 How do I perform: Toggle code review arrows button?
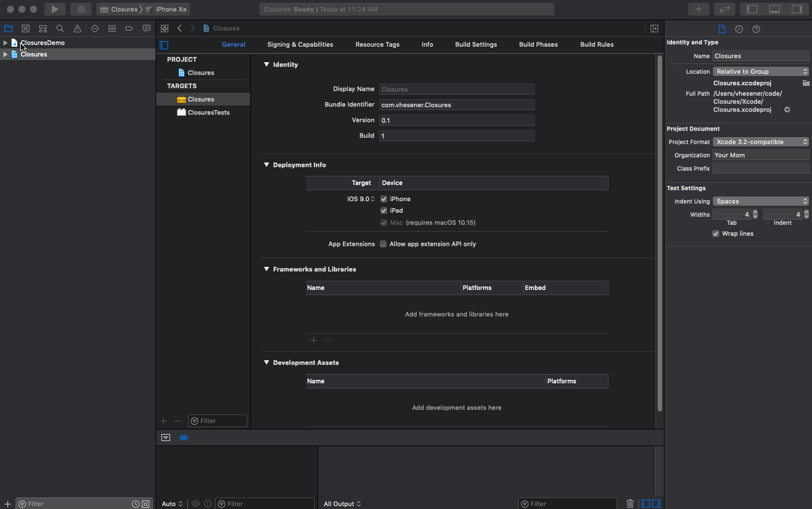725,9
